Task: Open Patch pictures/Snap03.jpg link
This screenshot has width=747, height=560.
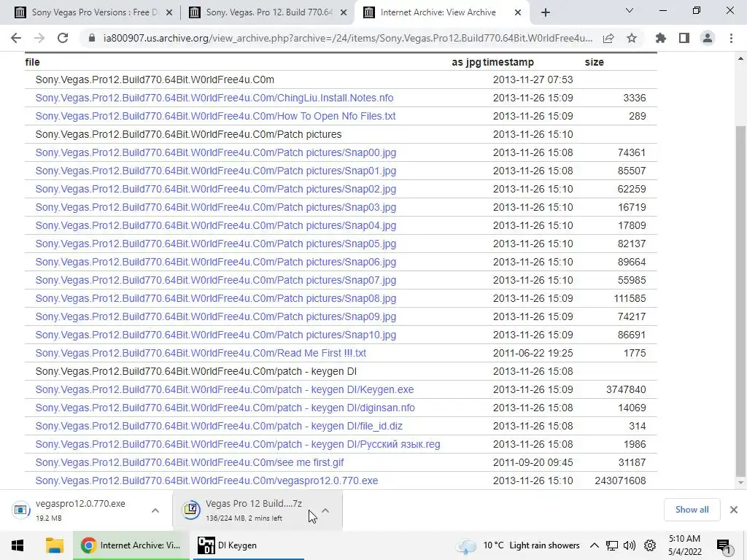Action: pyautogui.click(x=216, y=207)
